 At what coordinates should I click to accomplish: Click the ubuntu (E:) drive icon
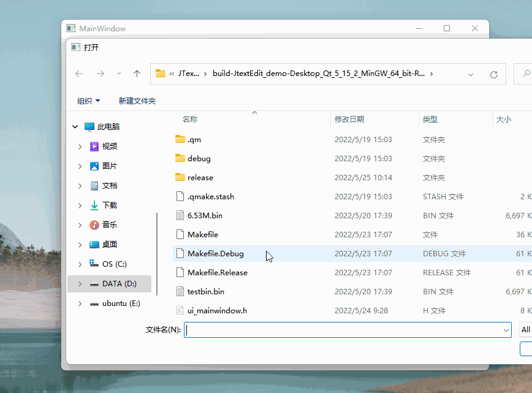94,303
